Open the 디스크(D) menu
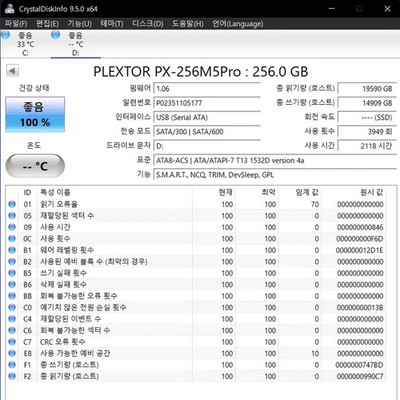This screenshot has height=400, width=400. pyautogui.click(x=148, y=24)
